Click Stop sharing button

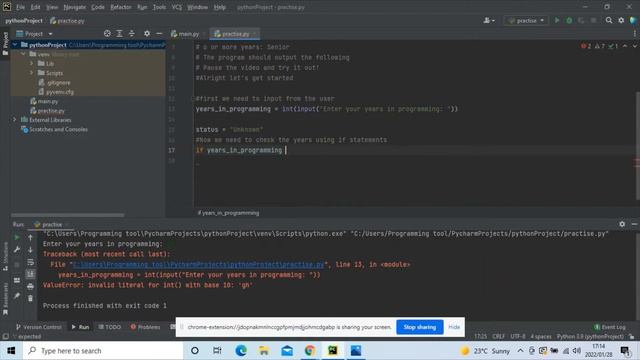pos(420,327)
